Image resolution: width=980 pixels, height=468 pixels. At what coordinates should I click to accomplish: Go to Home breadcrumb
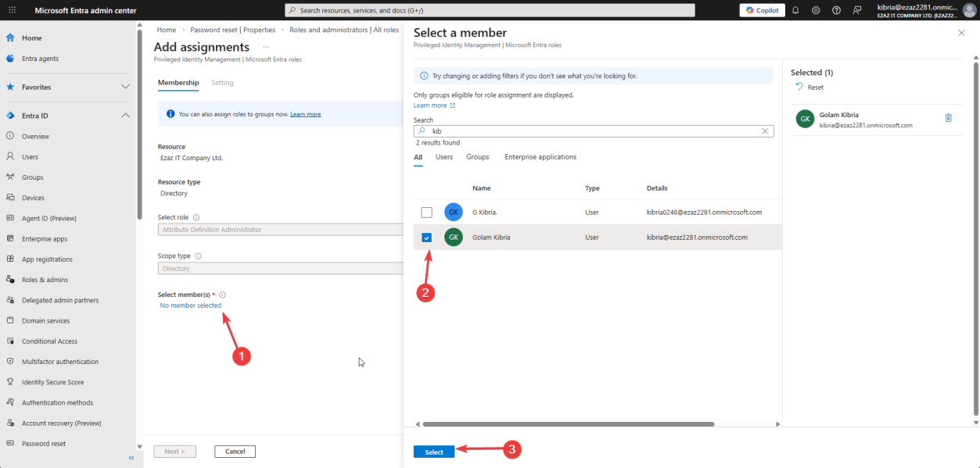coord(166,30)
